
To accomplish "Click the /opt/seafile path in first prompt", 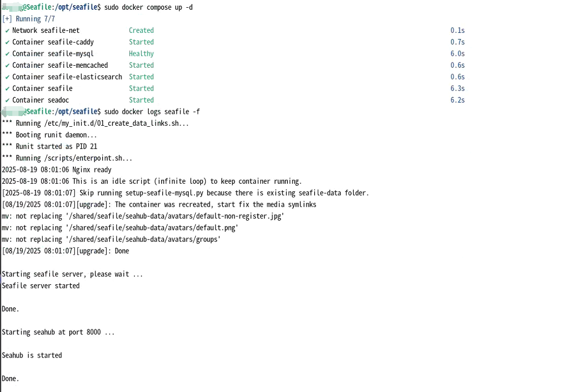I will tap(76, 7).
